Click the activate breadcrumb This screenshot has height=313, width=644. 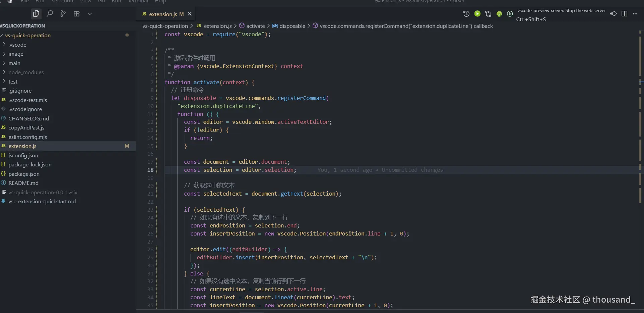252,26
